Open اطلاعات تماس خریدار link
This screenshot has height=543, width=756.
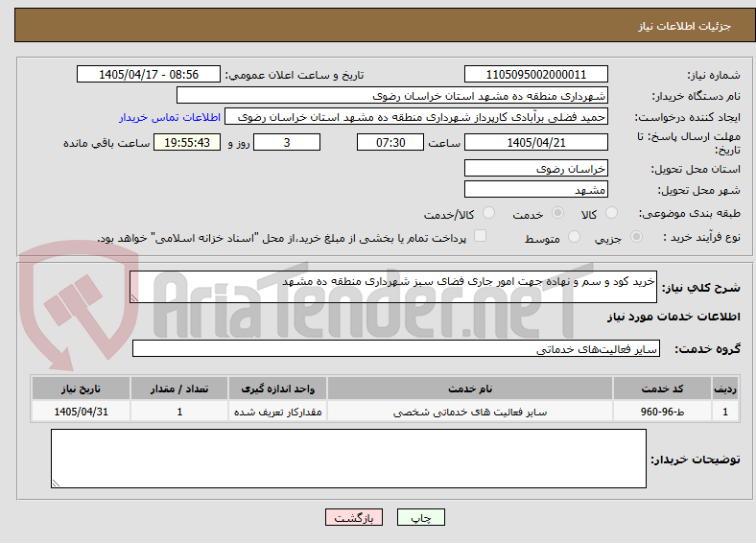[170, 117]
